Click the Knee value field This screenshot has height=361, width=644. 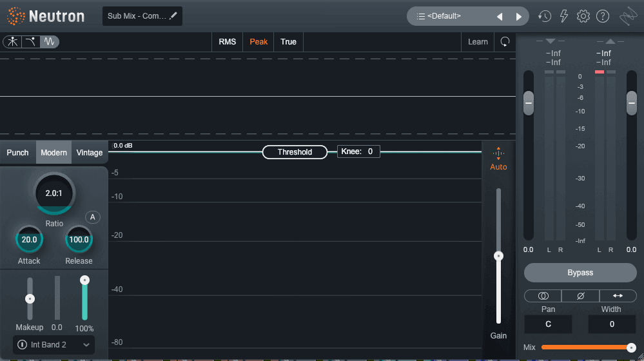pos(358,151)
